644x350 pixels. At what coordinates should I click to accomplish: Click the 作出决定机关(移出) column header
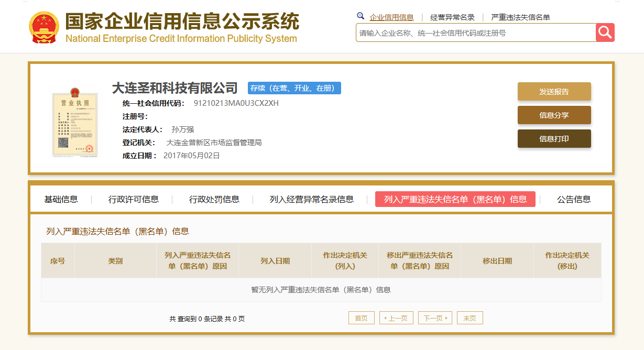coord(567,260)
